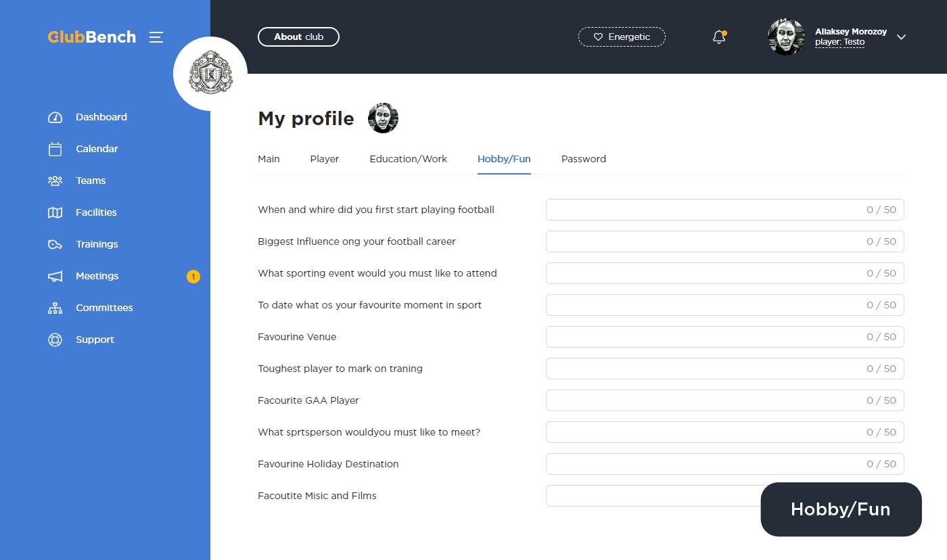
Task: Open the Trainings whistle icon
Action: pyautogui.click(x=55, y=245)
